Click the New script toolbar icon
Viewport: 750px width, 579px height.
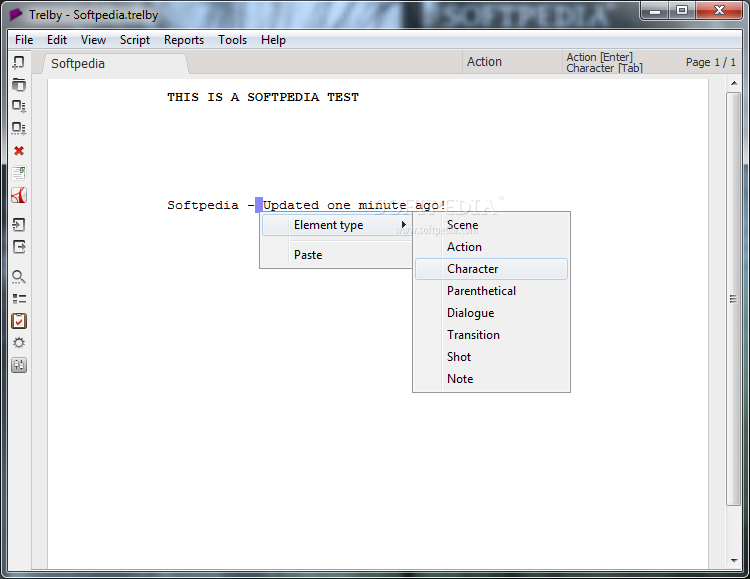pyautogui.click(x=19, y=62)
